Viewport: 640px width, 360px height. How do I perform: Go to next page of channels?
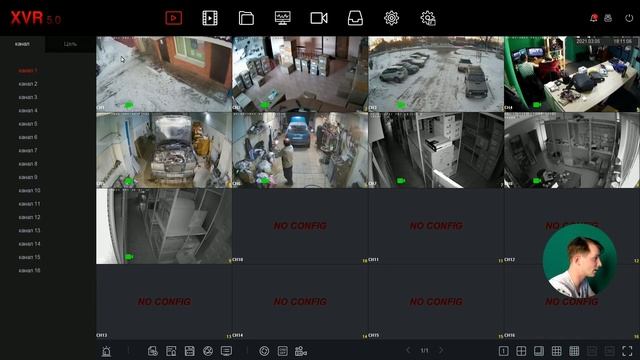441,350
